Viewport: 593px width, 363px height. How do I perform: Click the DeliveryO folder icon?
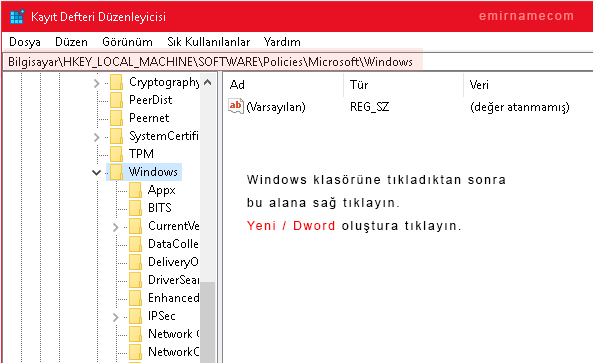[135, 262]
